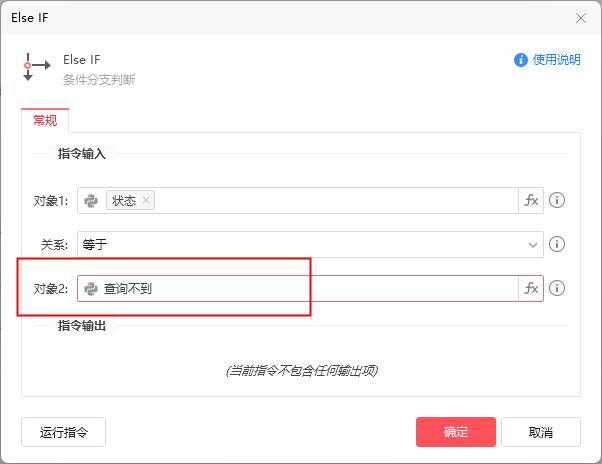The image size is (602, 464).
Task: Remove the 状态 tag with its X
Action: pos(147,200)
